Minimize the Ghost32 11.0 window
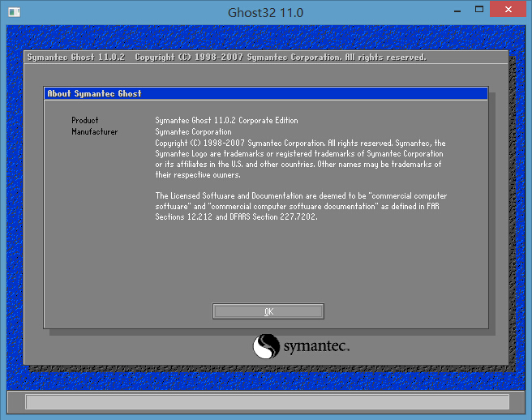This screenshot has height=420, width=532. pos(457,11)
